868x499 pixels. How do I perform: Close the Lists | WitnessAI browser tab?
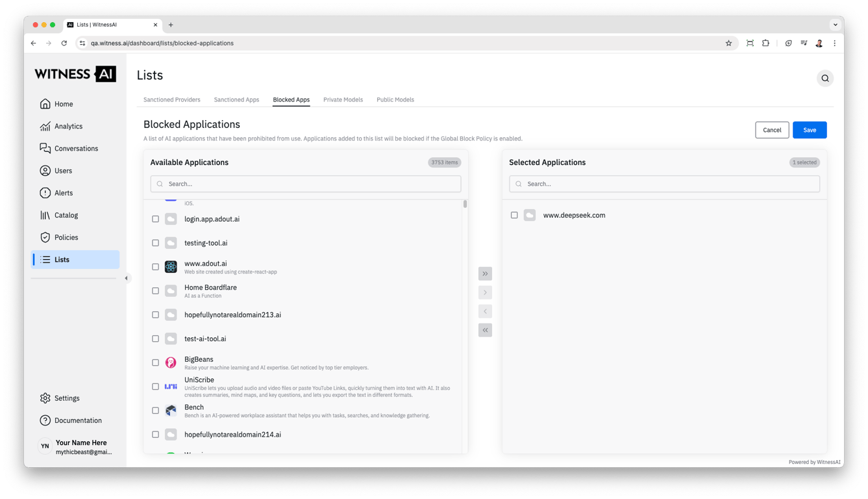[155, 25]
